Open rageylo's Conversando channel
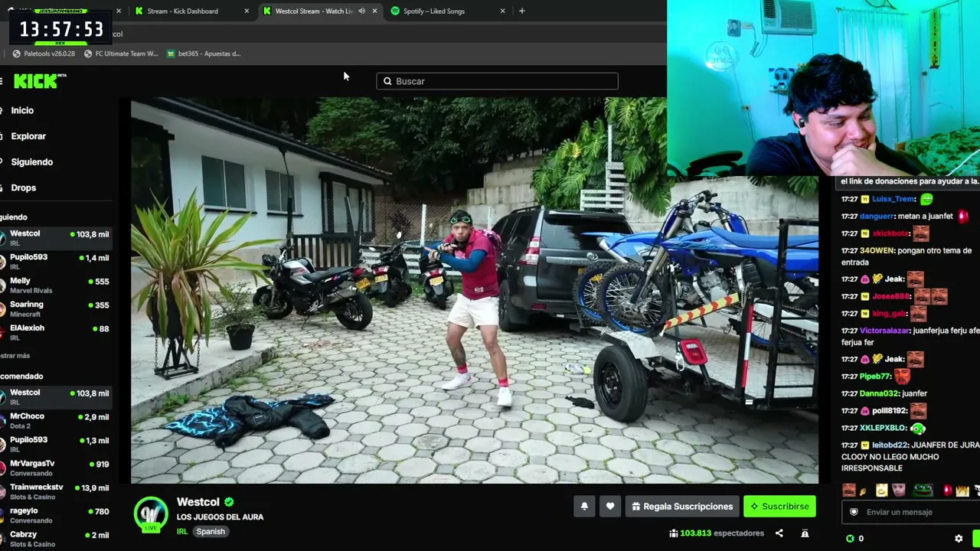The image size is (980, 551). coord(57,515)
